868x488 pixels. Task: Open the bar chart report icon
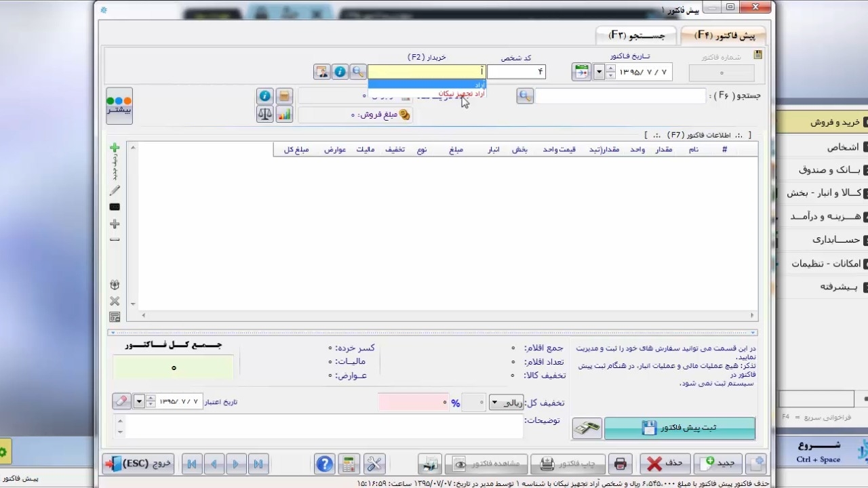[x=283, y=115]
